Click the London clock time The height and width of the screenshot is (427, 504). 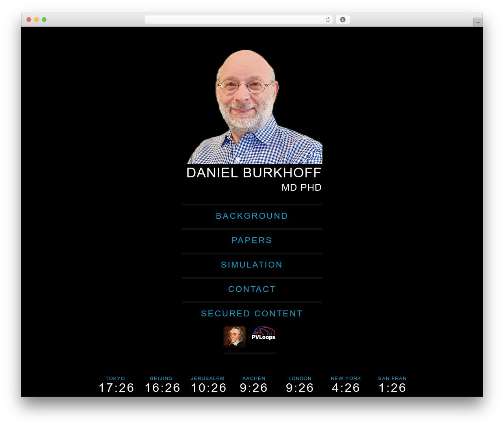tap(300, 388)
